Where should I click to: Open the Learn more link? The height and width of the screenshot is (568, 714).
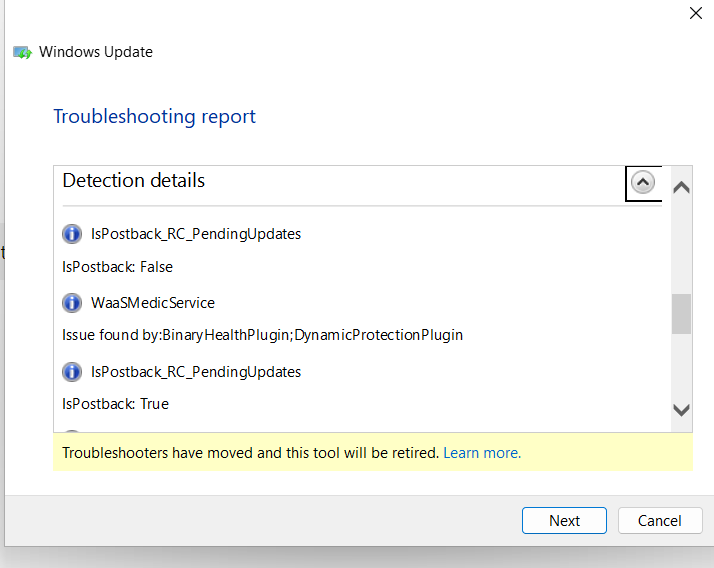click(482, 453)
